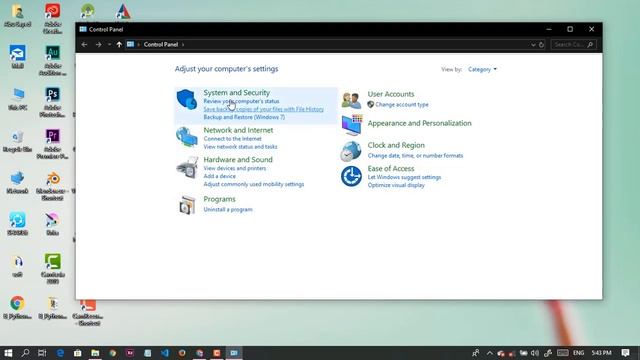Select the Recycle Bin desktop icon
This screenshot has width=640, height=360.
tap(18, 141)
